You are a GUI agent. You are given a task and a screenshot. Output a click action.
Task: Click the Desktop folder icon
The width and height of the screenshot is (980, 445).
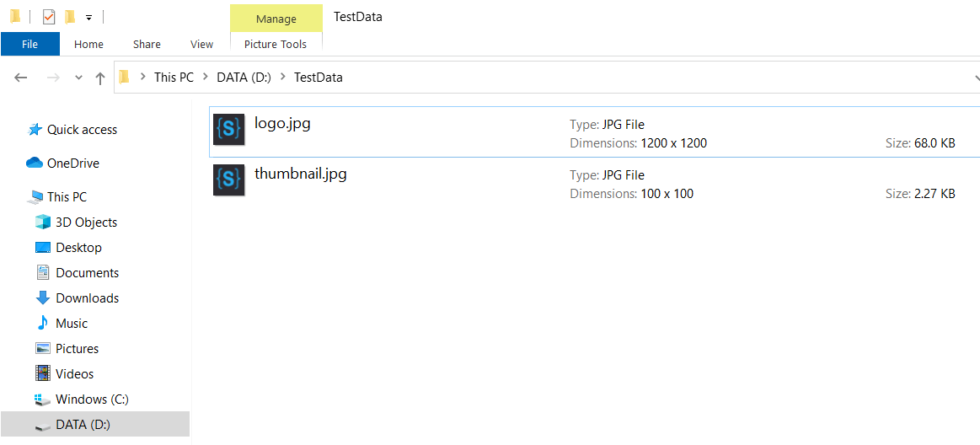click(x=42, y=248)
